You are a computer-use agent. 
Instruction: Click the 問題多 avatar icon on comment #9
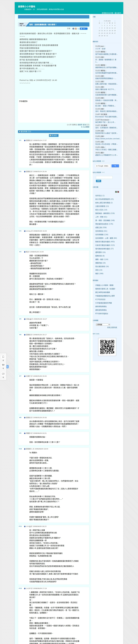(x=25, y=433)
